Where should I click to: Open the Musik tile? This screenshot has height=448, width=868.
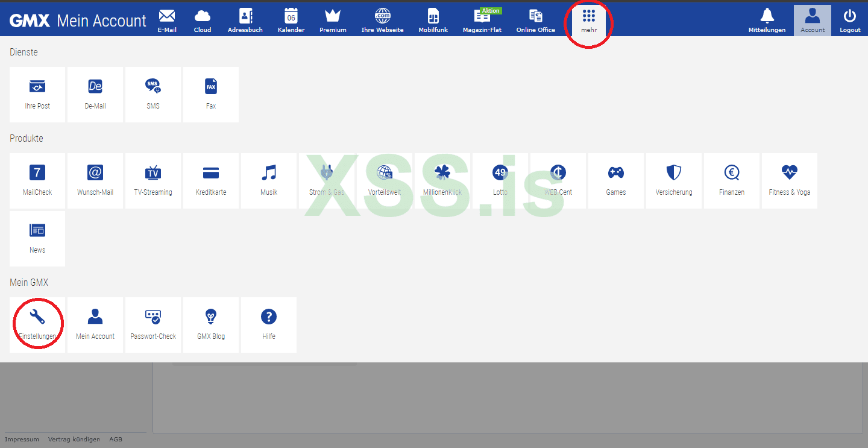(x=269, y=181)
